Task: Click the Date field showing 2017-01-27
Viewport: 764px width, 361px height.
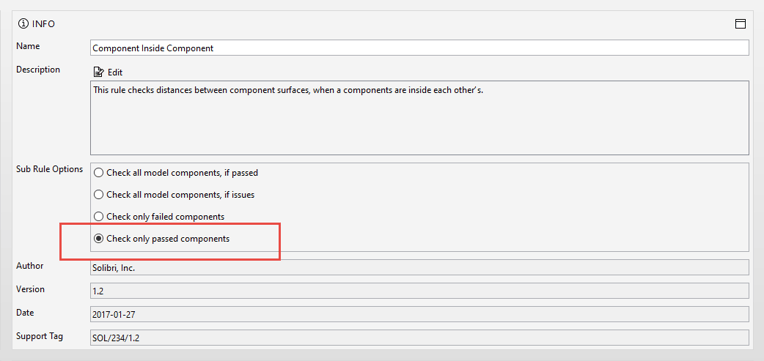Action: pyautogui.click(x=420, y=314)
